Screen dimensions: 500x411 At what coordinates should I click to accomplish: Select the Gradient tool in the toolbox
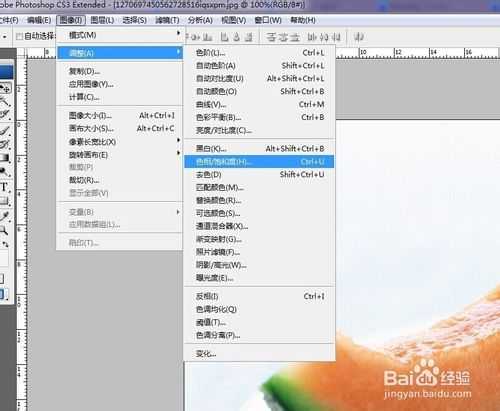point(4,158)
